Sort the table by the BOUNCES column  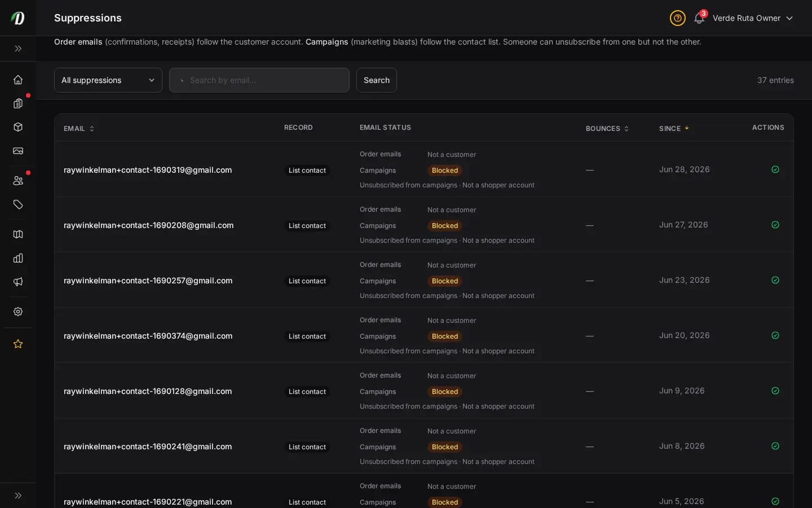(607, 129)
